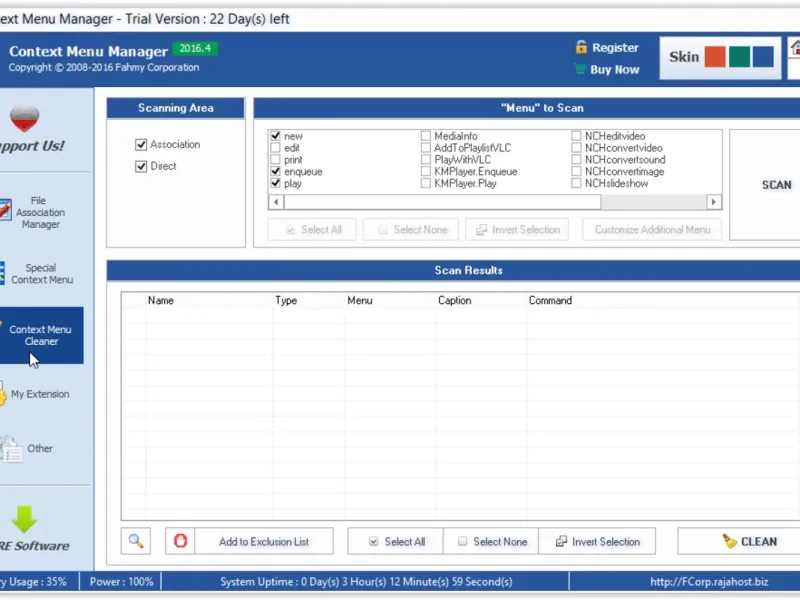Check the NCHeditvideo checkbox

point(576,136)
